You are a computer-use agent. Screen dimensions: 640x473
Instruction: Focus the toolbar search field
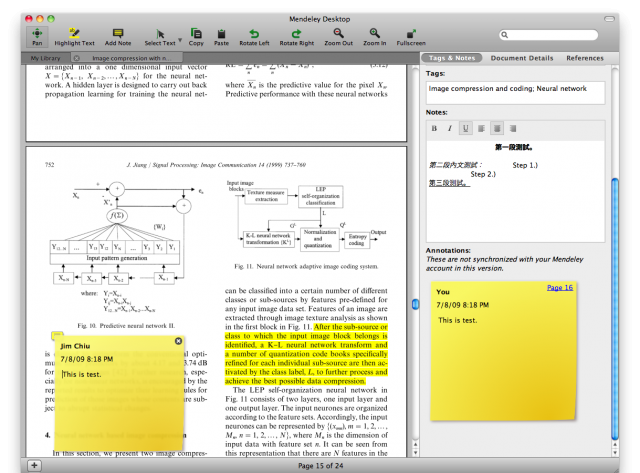549,35
